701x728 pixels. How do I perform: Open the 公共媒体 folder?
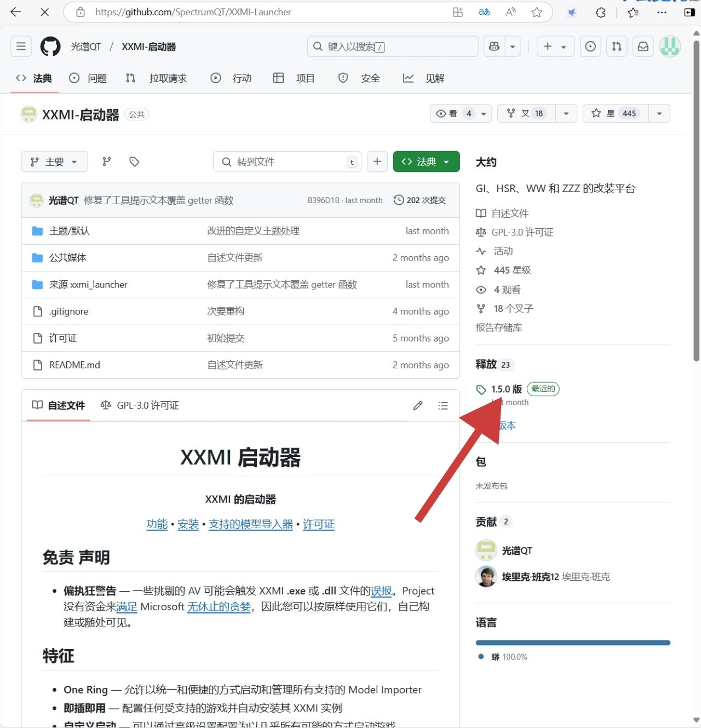[68, 258]
